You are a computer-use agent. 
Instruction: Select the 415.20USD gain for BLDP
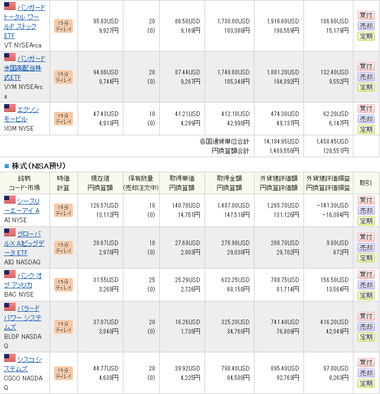(x=334, y=322)
